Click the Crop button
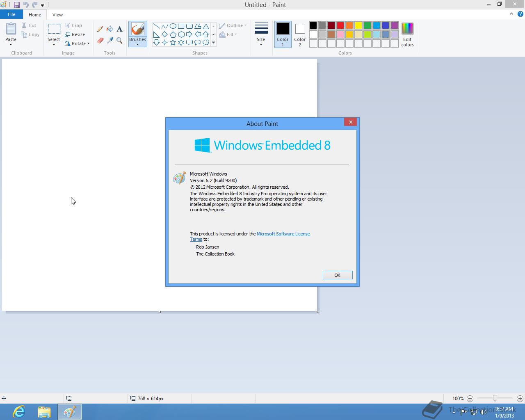 pyautogui.click(x=73, y=25)
